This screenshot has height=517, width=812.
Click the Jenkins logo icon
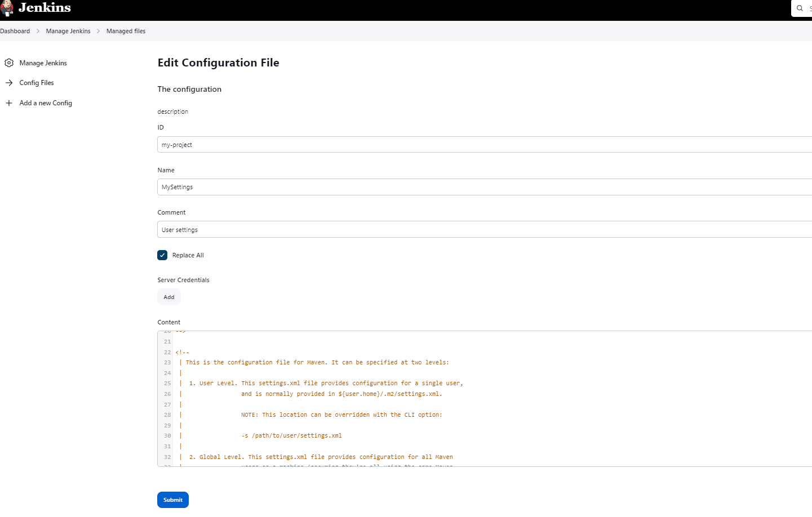click(x=7, y=8)
